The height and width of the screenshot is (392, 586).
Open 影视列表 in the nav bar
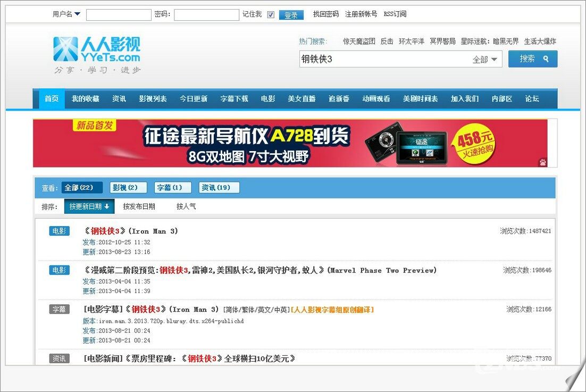point(153,98)
